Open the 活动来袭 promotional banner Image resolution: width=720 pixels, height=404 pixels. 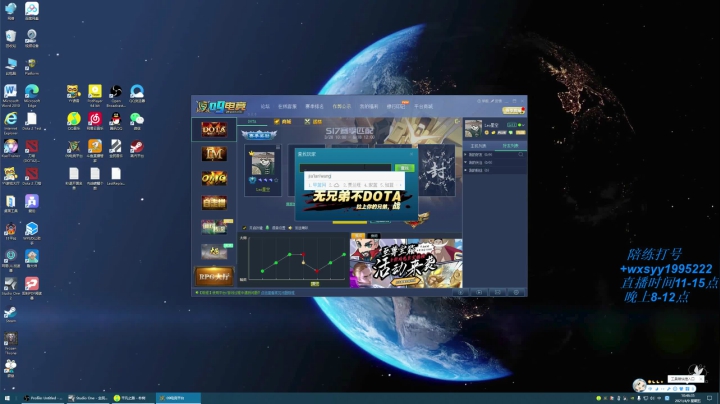[x=406, y=263]
